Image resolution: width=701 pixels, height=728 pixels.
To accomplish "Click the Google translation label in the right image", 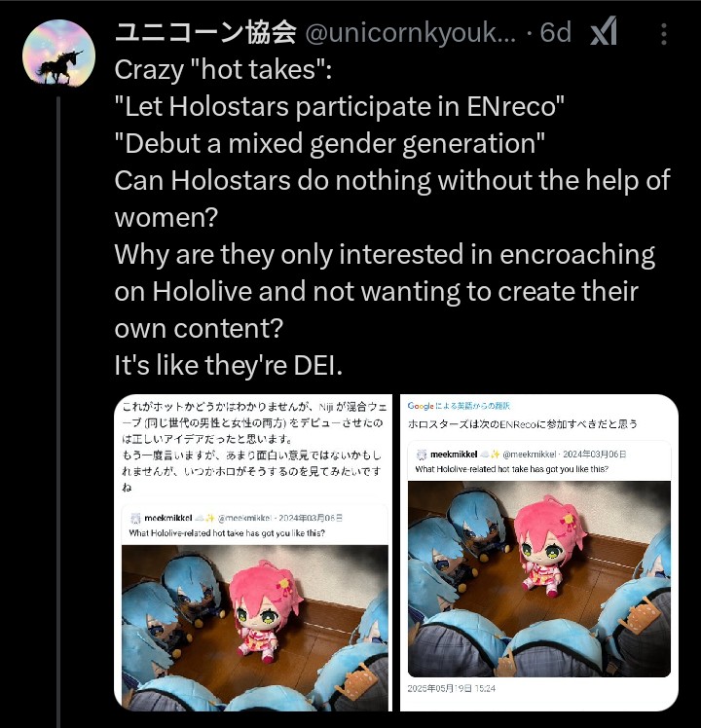I will (459, 406).
